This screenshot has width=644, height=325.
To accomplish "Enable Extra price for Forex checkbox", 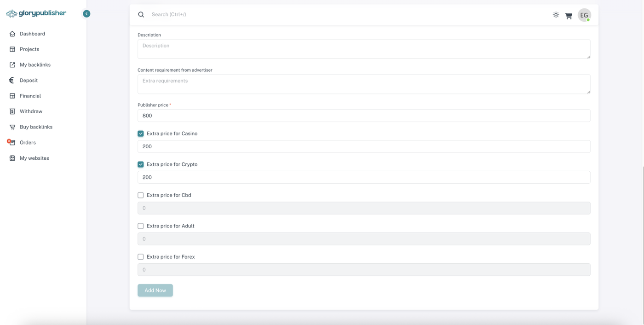I will pos(141,257).
